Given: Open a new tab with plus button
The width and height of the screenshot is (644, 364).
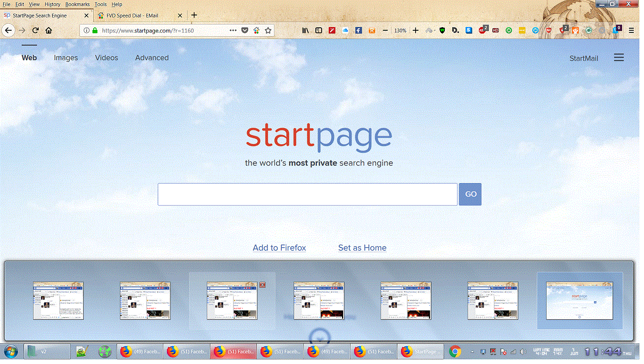Looking at the screenshot, I should tap(194, 15).
